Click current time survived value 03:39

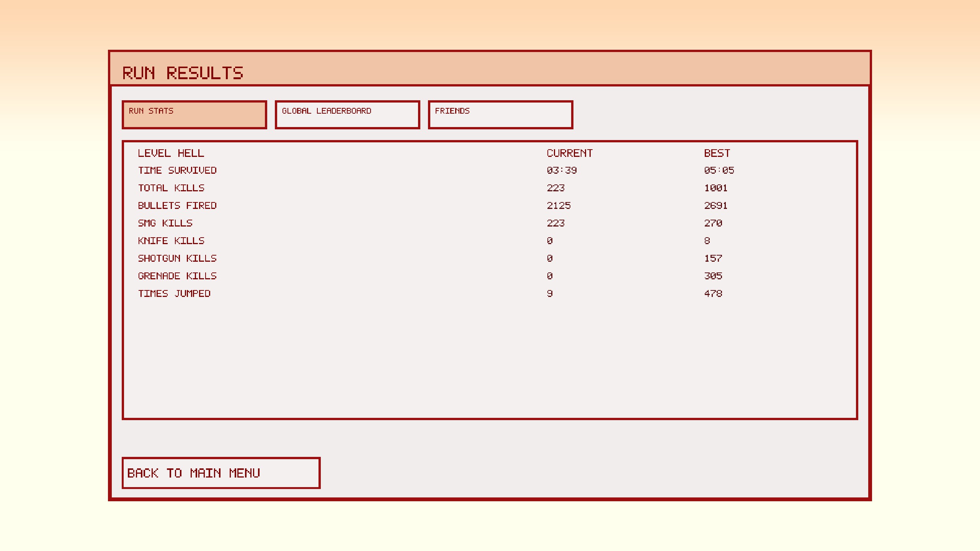[x=562, y=171]
